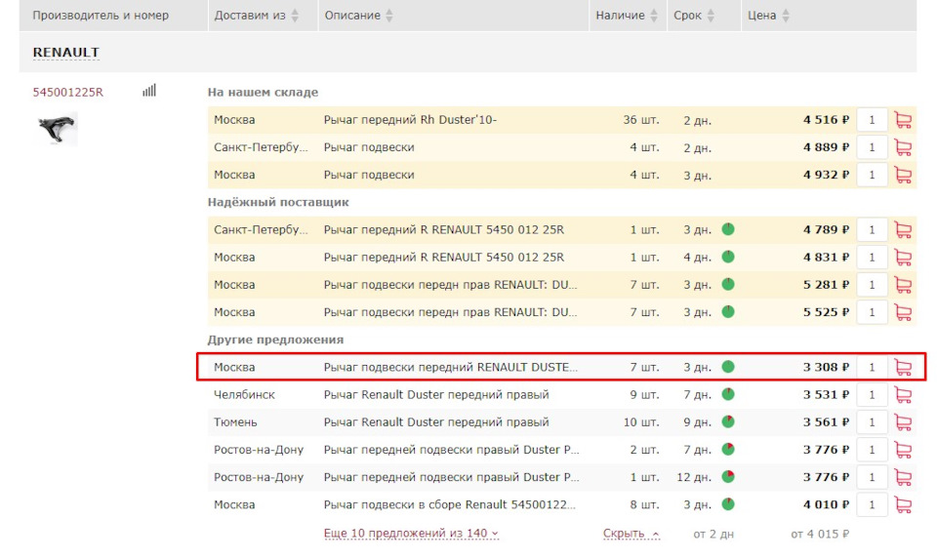Sort by Доставим из column arrows
Screen dimensions: 937x560
295,16
